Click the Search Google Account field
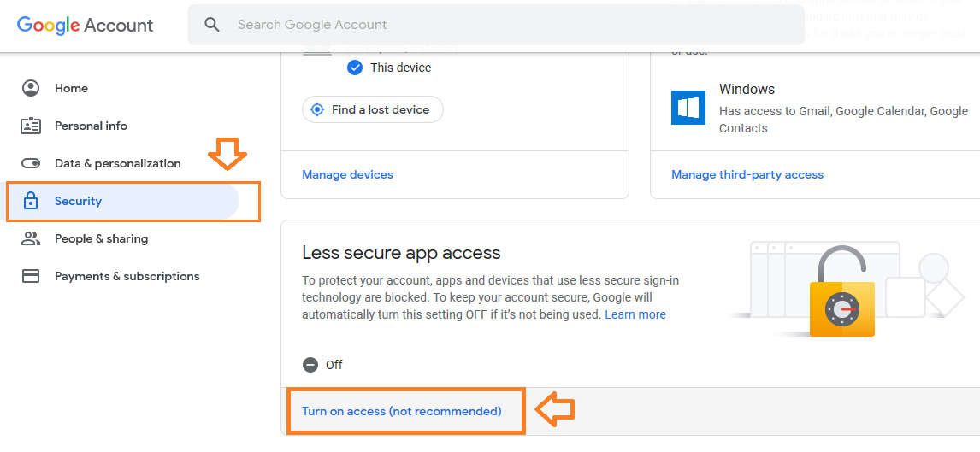The height and width of the screenshot is (452, 980). [x=496, y=25]
